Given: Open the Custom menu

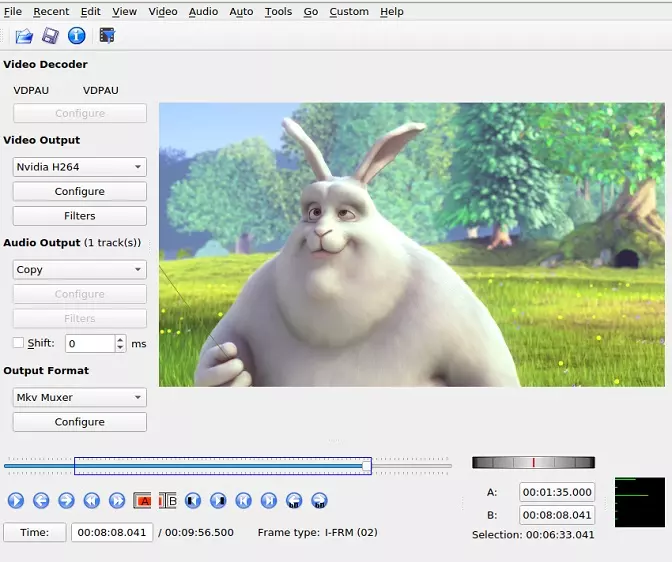Looking at the screenshot, I should click(349, 12).
